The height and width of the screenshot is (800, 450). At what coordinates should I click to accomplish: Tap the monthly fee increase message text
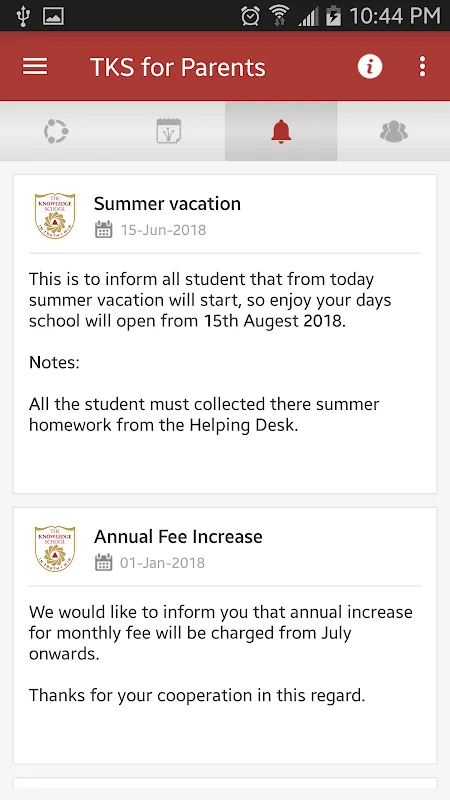point(220,633)
